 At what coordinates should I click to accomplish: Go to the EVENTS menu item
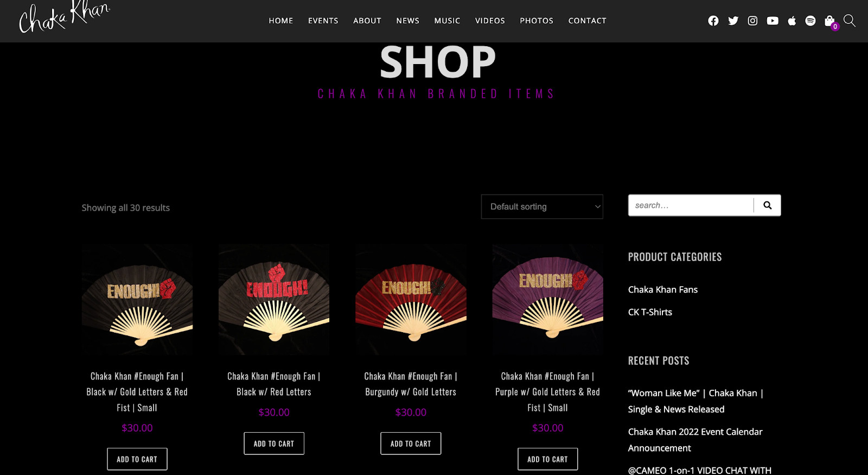[x=323, y=21]
